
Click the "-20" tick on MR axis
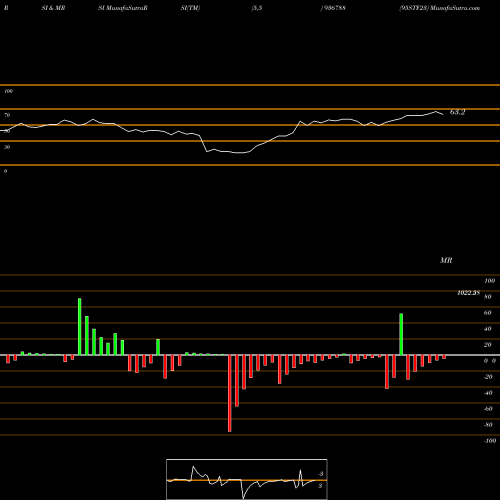tap(488, 377)
